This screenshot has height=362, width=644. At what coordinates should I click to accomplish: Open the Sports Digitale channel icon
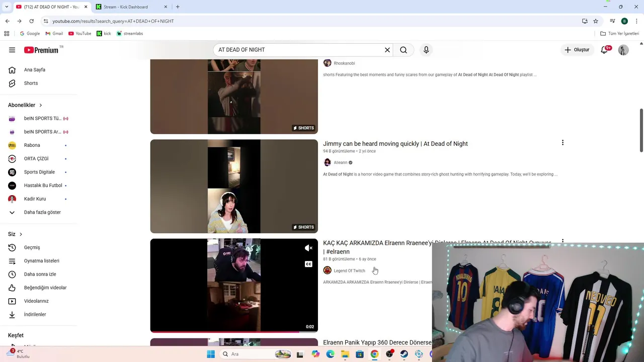[x=12, y=172]
